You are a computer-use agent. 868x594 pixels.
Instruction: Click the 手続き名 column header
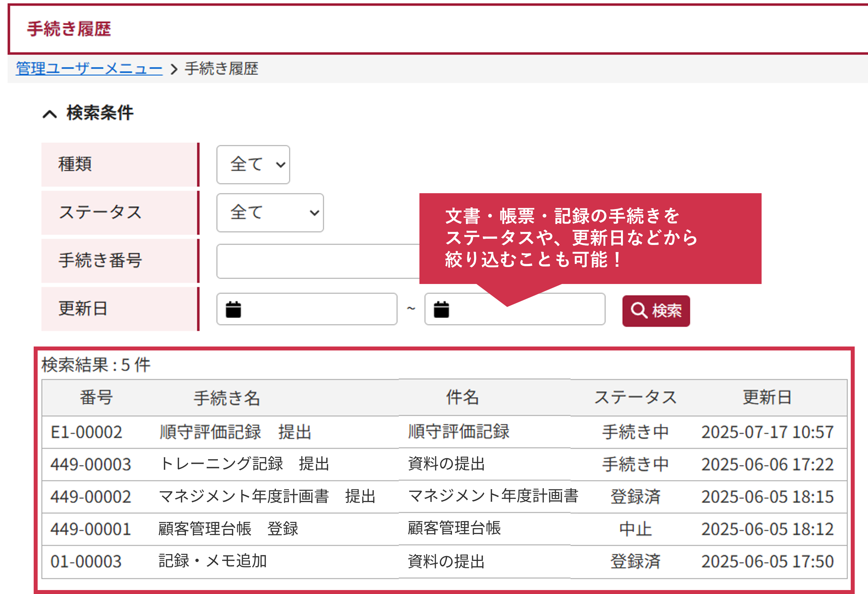coord(227,398)
